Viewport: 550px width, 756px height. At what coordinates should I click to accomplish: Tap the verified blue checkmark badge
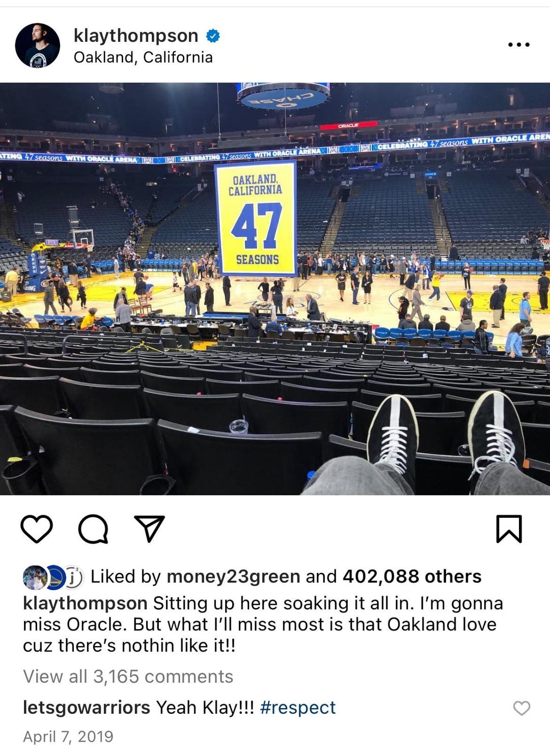[213, 36]
